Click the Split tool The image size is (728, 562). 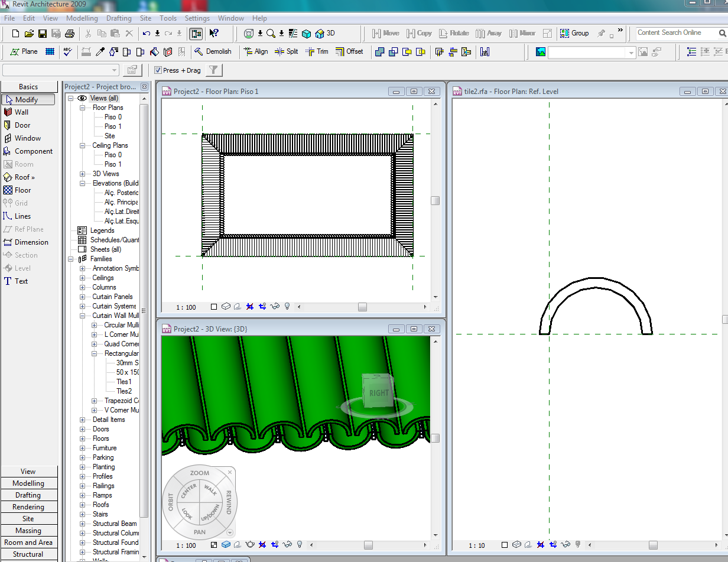point(287,51)
